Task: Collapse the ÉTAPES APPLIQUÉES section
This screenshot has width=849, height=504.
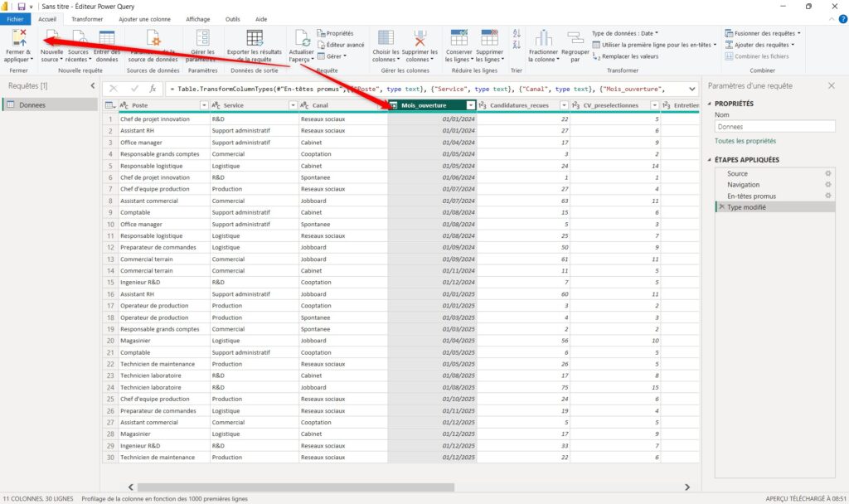Action: click(x=710, y=160)
